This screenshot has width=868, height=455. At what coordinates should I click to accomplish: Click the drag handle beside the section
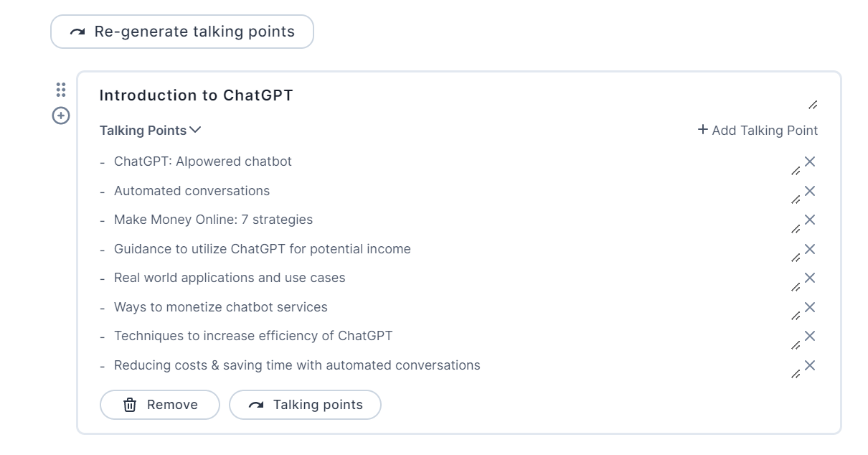tap(61, 90)
